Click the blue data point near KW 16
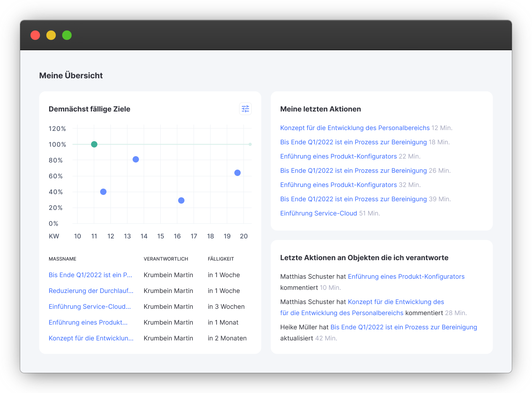The height and width of the screenshot is (393, 532). coord(181,200)
